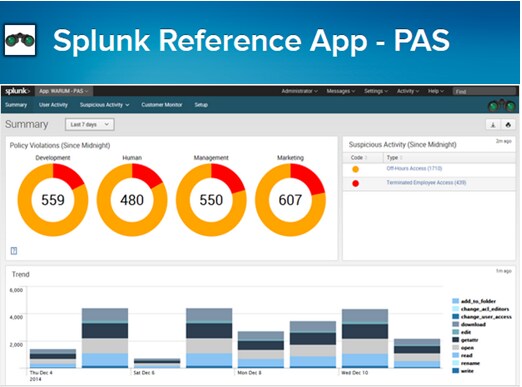Open the Off-Hours Access link

click(x=414, y=168)
